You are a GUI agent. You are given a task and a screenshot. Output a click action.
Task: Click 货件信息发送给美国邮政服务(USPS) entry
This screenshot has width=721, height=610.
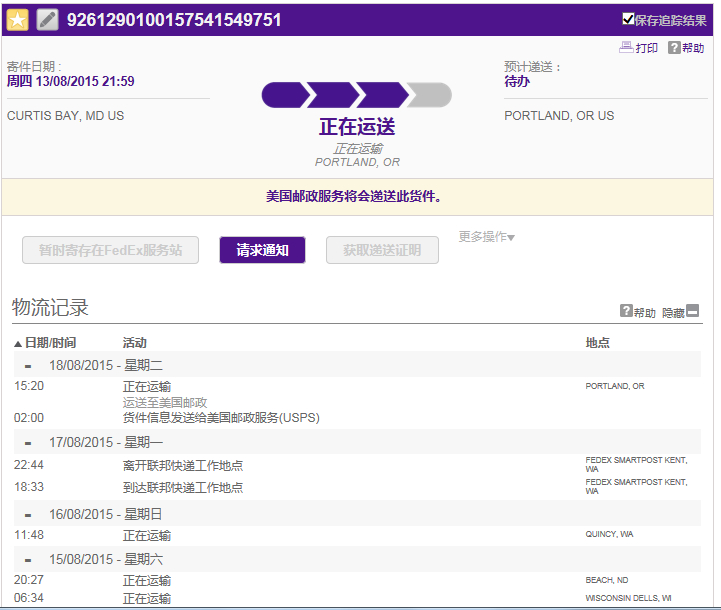pos(221,418)
